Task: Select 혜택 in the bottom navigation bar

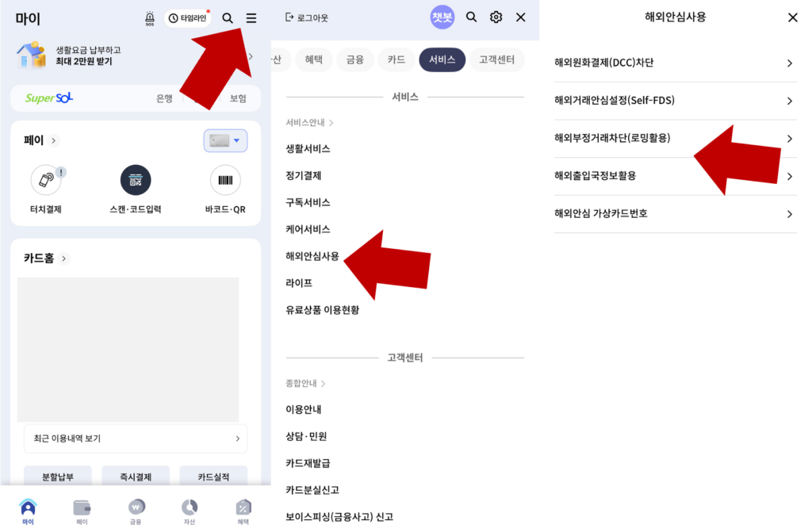Action: pyautogui.click(x=243, y=511)
